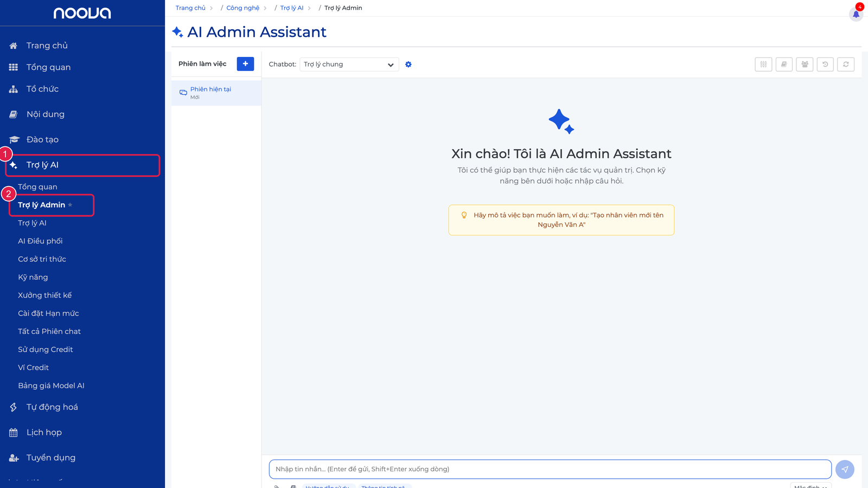Click the AI Admin Assistant page title
The width and height of the screenshot is (868, 488).
[257, 32]
